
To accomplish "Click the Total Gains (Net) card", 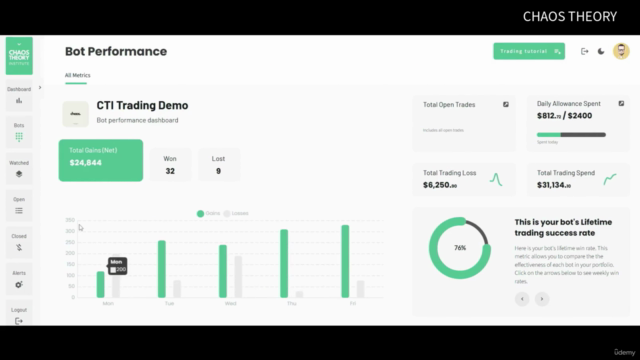I will [101, 160].
